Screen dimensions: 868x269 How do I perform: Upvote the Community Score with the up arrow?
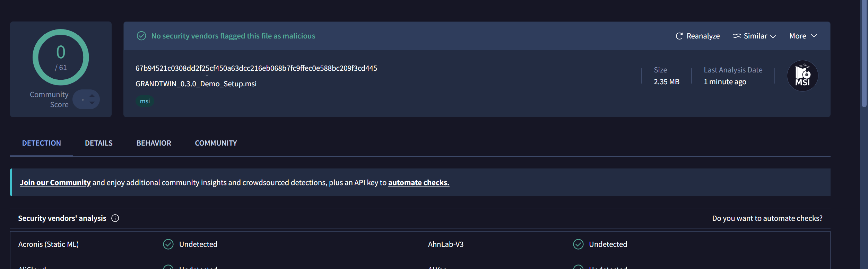click(x=92, y=95)
